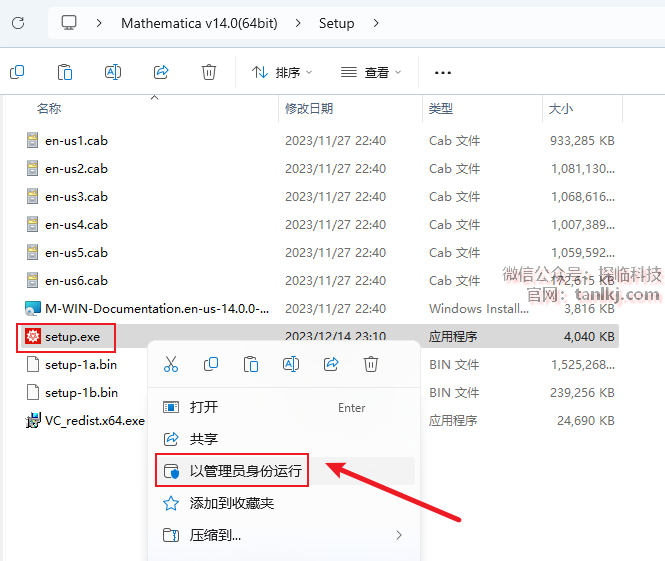Click the toolbar copy icon

(x=17, y=73)
